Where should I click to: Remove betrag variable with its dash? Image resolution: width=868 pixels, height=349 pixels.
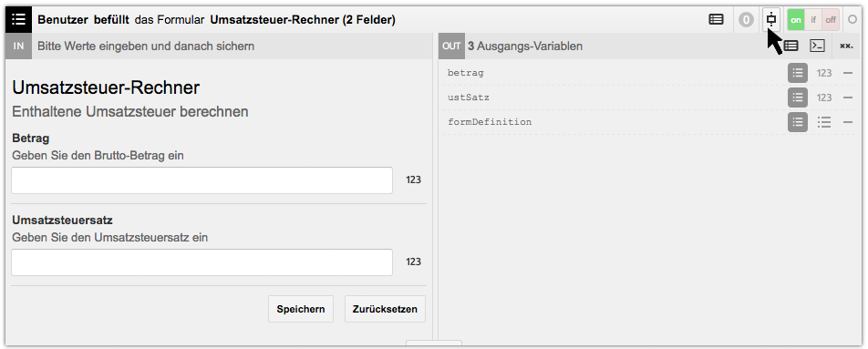[848, 73]
